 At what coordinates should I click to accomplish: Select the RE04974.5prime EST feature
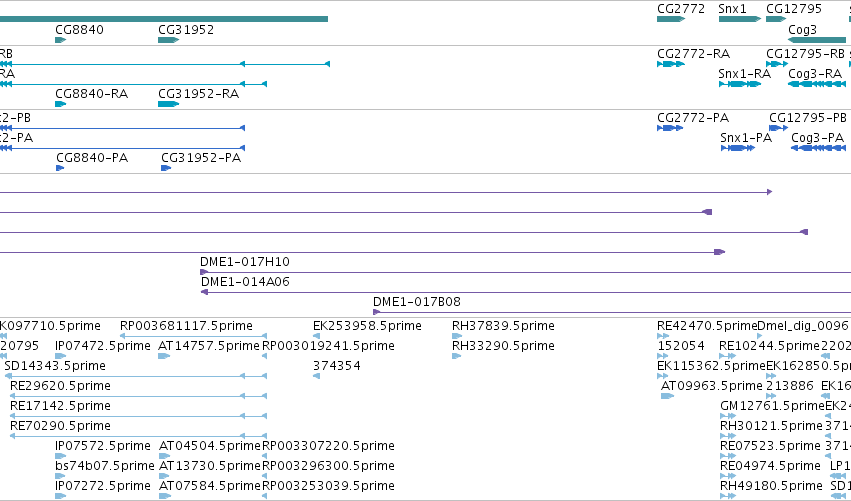click(728, 477)
